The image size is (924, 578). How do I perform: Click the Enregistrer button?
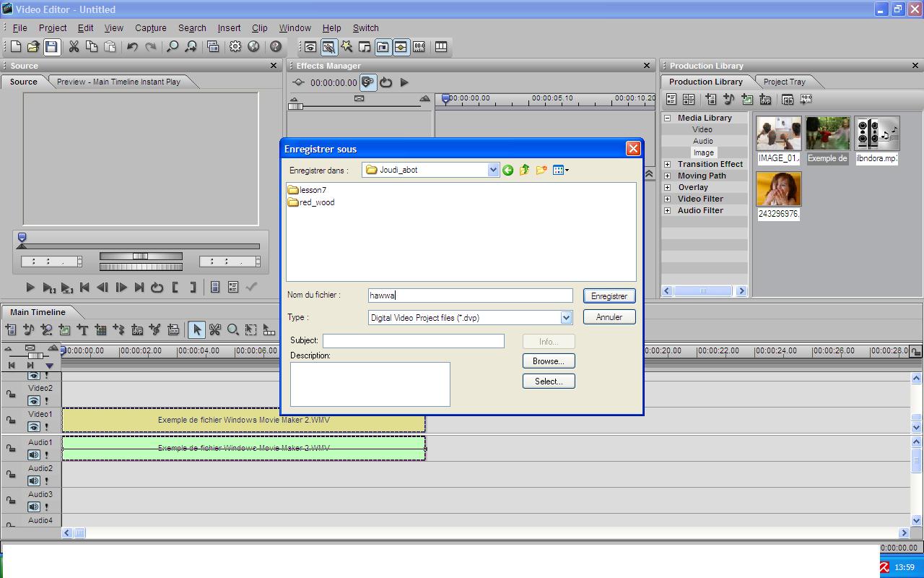click(x=609, y=296)
